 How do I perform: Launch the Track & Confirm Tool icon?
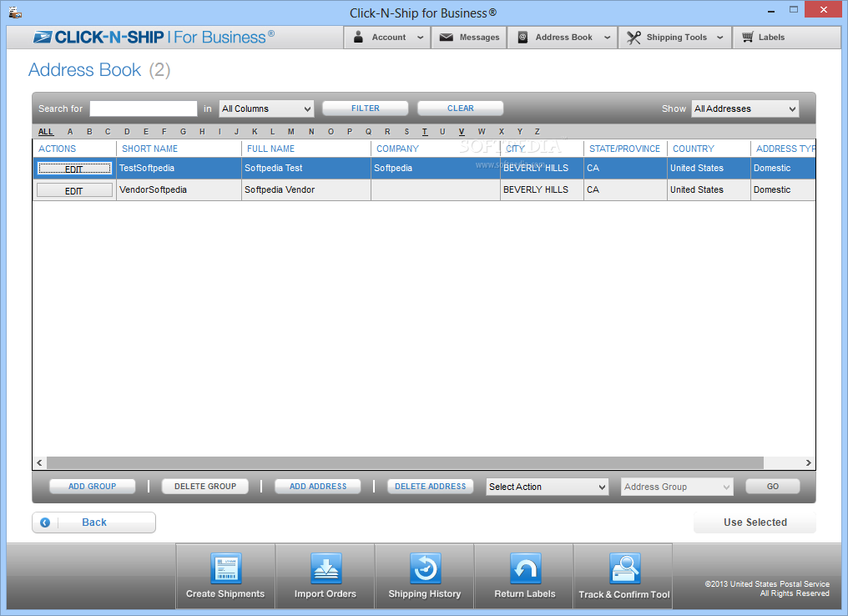(x=624, y=568)
